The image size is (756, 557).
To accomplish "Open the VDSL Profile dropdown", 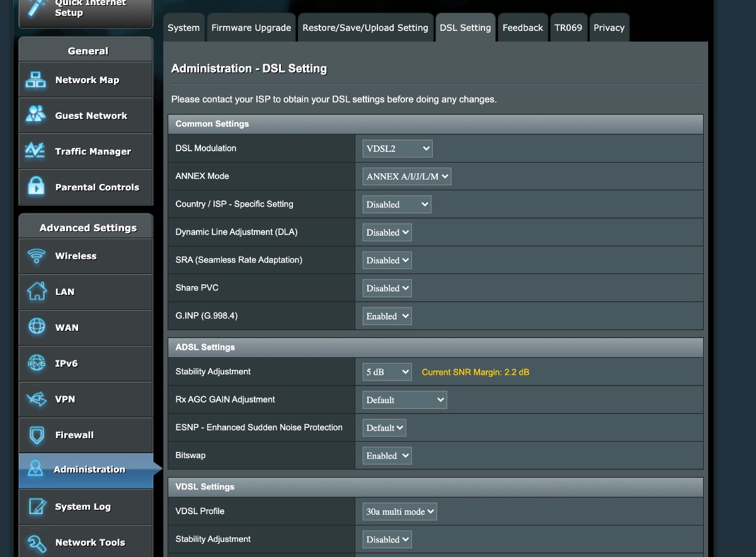I will click(400, 512).
